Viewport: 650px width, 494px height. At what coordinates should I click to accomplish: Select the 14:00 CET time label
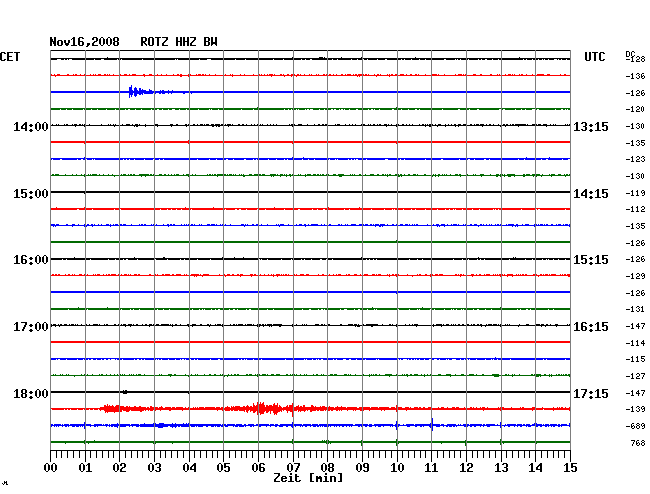pos(31,126)
